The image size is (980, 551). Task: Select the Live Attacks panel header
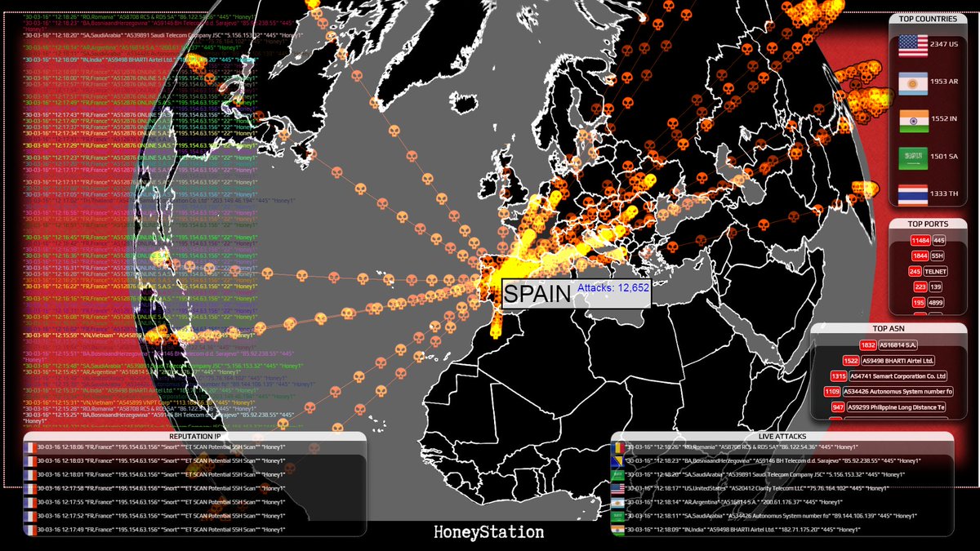pos(782,436)
